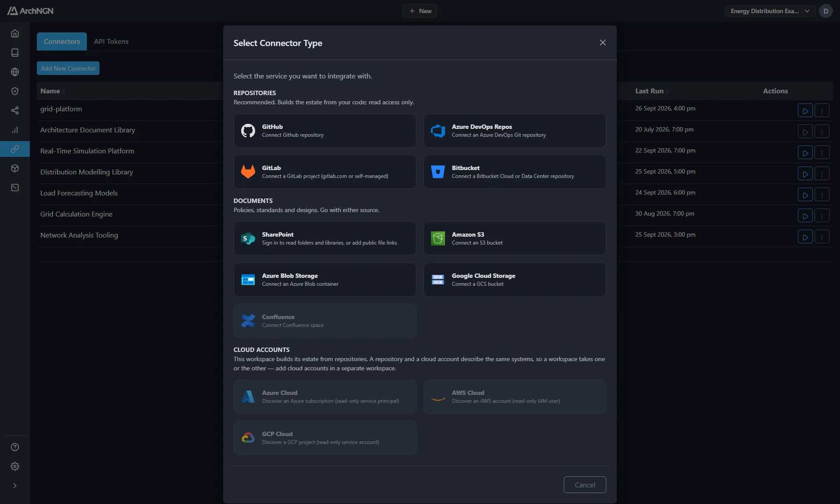840x504 pixels.
Task: Choose the Azure DevOps Repos connector
Action: tap(515, 131)
